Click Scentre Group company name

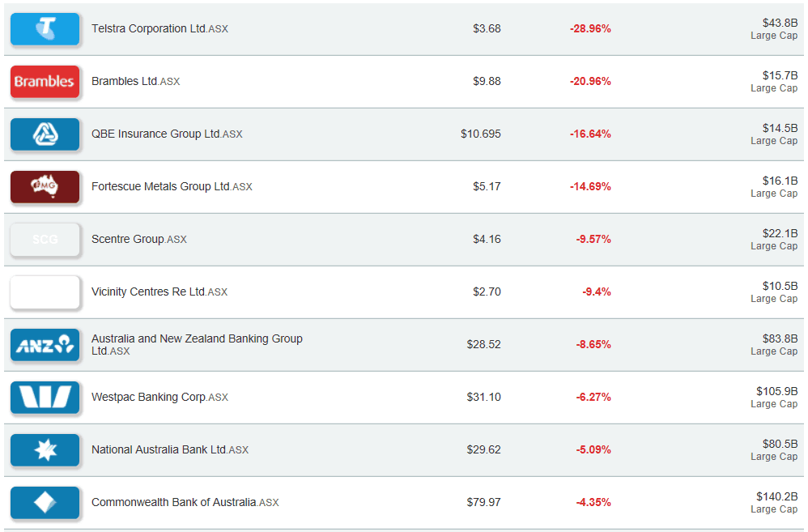[128, 239]
